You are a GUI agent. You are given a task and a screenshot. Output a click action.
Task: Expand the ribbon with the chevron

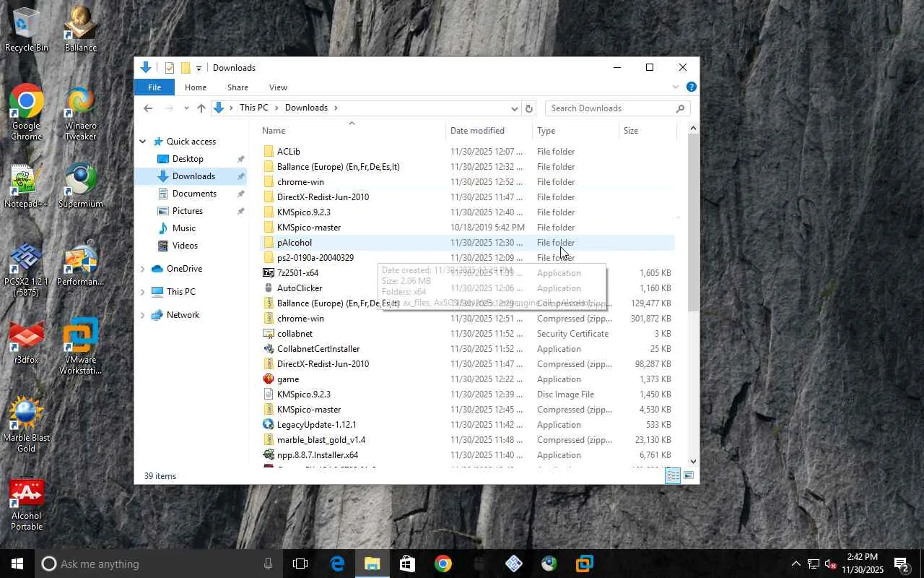tap(676, 87)
